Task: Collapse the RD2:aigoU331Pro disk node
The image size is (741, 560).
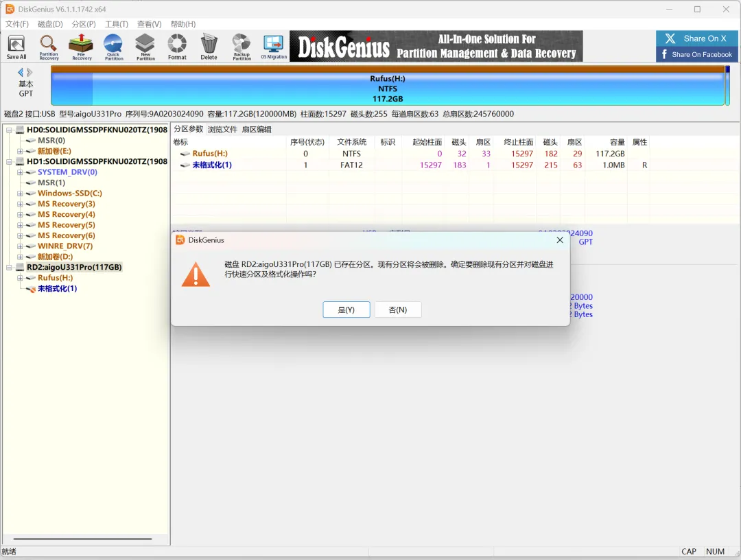Action: pyautogui.click(x=9, y=268)
